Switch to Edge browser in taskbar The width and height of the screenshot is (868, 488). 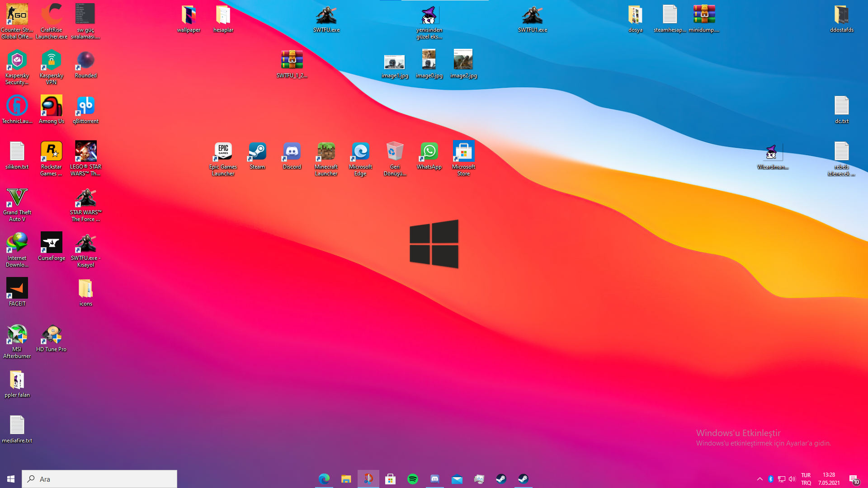tap(324, 479)
